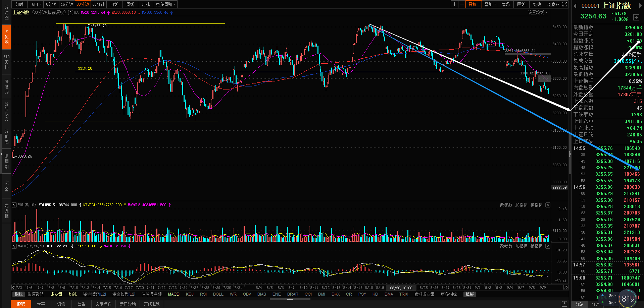
Task: Open 复权 dropdown menu
Action: coord(474,4)
